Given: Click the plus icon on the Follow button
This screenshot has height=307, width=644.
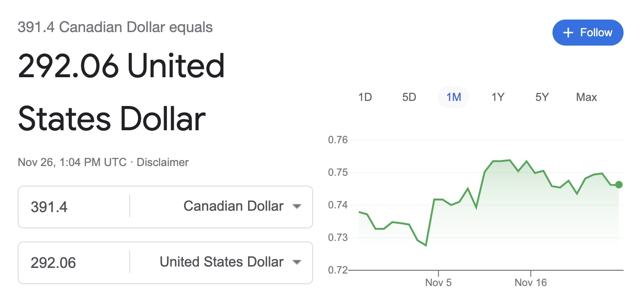Looking at the screenshot, I should (x=568, y=33).
